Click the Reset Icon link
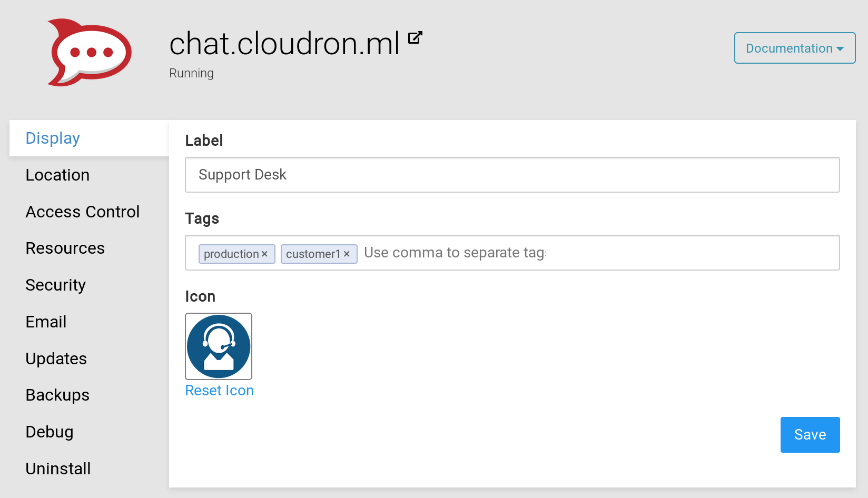This screenshot has height=498, width=868. coord(219,391)
